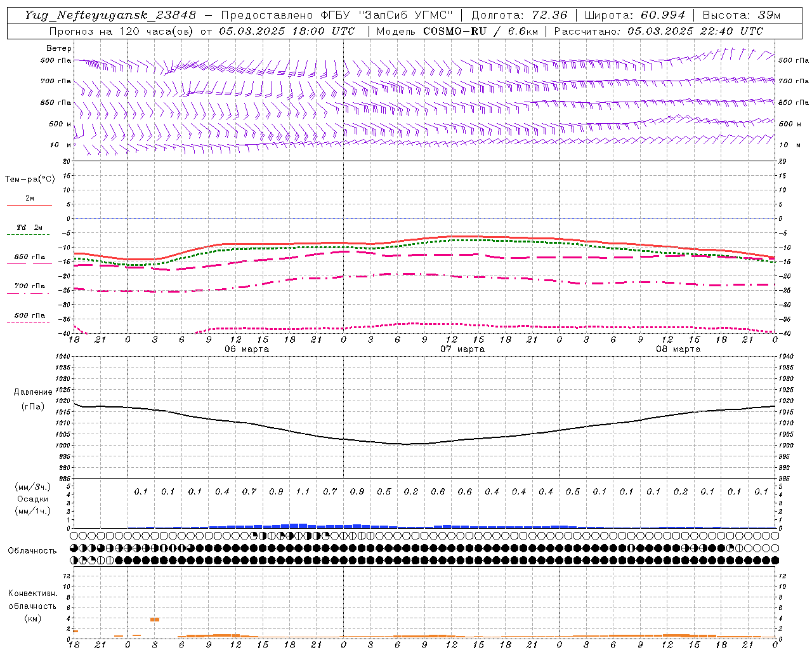Select the 'Модель COSMO-RU / 6.6км' text
The height and width of the screenshot is (650, 812).
pos(457,31)
